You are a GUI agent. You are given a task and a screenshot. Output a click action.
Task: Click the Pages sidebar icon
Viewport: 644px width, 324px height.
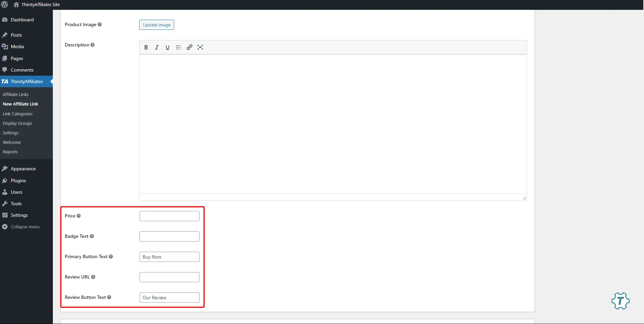click(x=5, y=58)
